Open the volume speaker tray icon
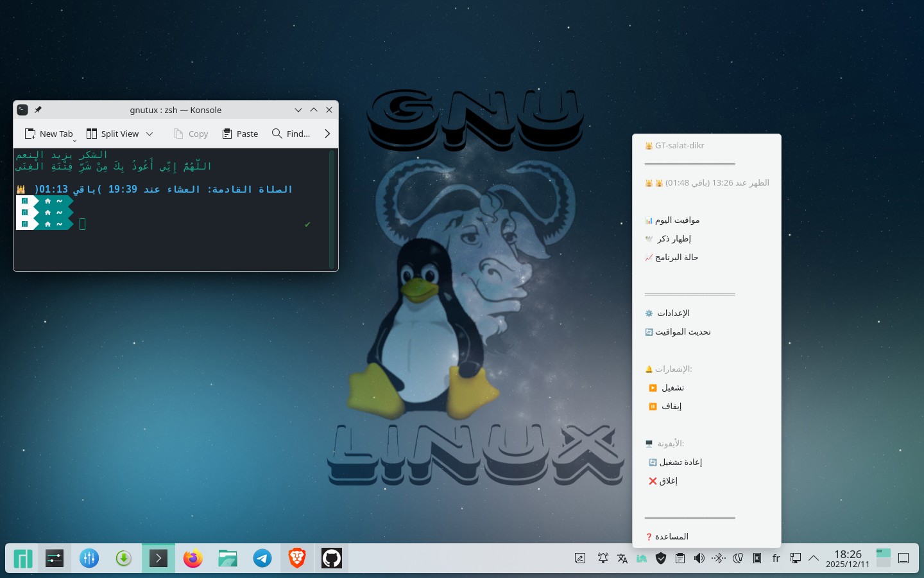The image size is (924, 578). pos(699,559)
